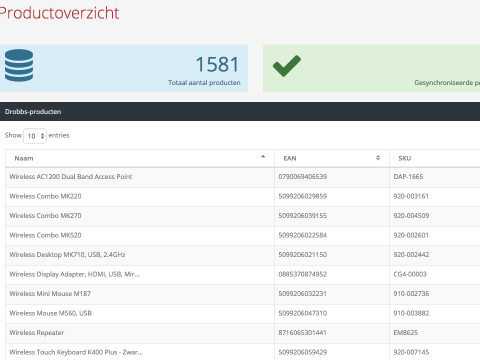Select the Wireless Repeater row name
The image size is (480, 360).
[37, 333]
